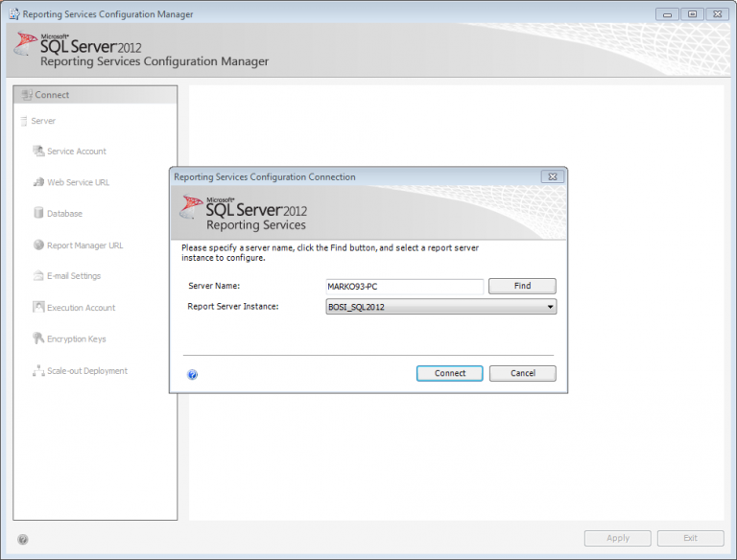The width and height of the screenshot is (737, 560).
Task: Click inside the Server Name field
Action: pos(404,286)
